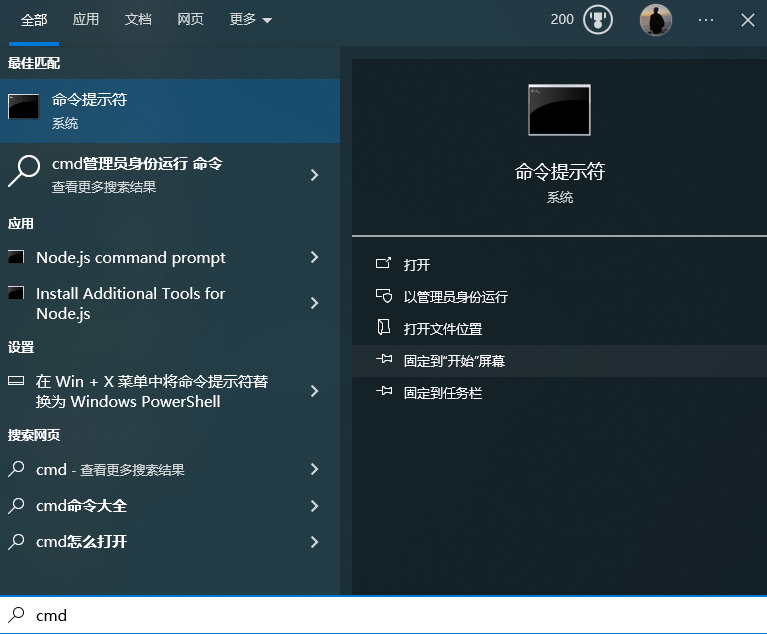The height and width of the screenshot is (634, 767).
Task: Expand the cmd管理员身份运行 命令 result arrow
Action: point(315,175)
